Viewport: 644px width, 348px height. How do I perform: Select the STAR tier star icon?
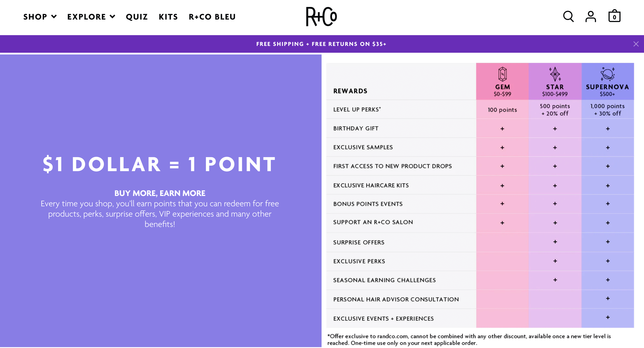tap(555, 74)
